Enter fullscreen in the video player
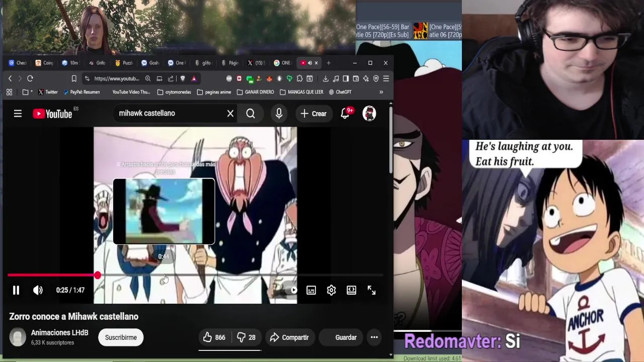The width and height of the screenshot is (644, 362). click(x=371, y=290)
